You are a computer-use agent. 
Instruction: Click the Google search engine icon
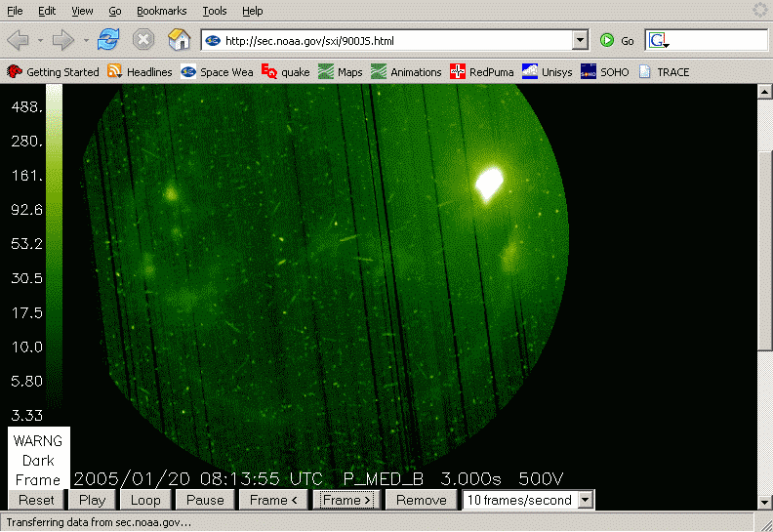point(658,40)
